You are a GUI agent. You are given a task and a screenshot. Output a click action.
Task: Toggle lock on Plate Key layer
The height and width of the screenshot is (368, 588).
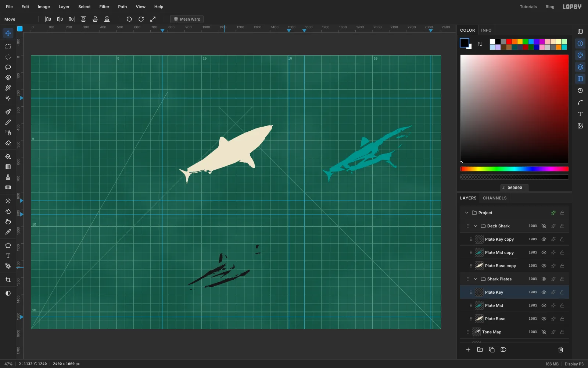point(562,292)
